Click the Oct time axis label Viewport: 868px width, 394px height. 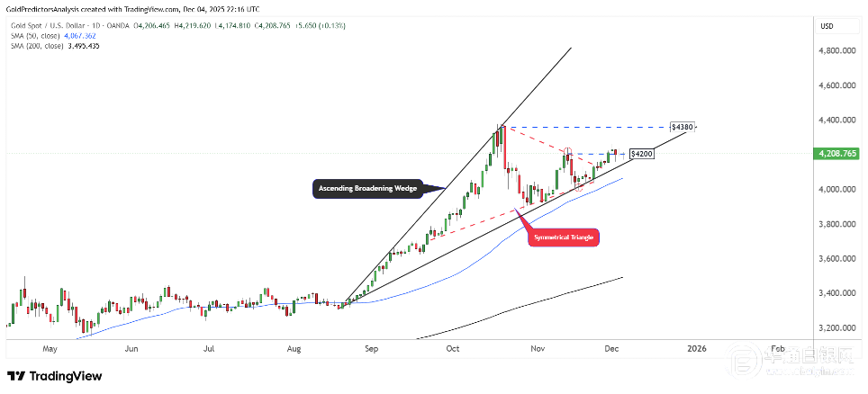[x=452, y=347]
